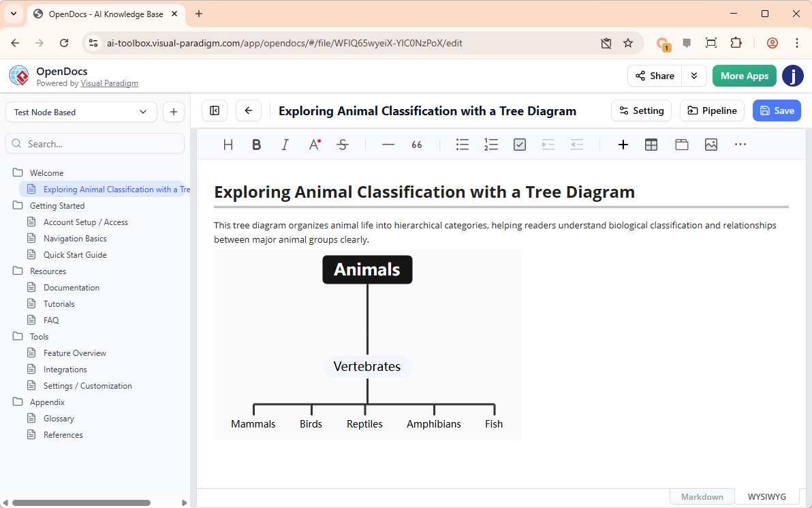Insert a task checkbox list
Image resolution: width=812 pixels, height=508 pixels.
pos(520,145)
